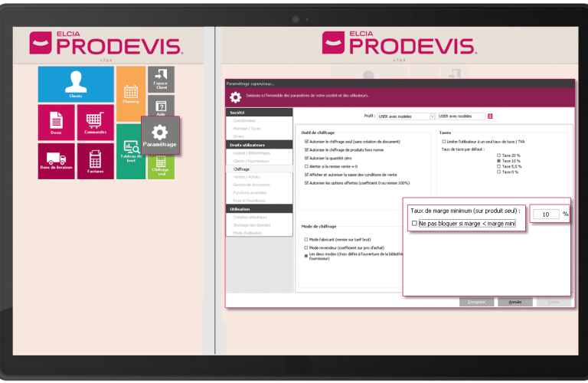Toggle 'Autoriser le chiffrage seul' checkbox

(x=306, y=142)
